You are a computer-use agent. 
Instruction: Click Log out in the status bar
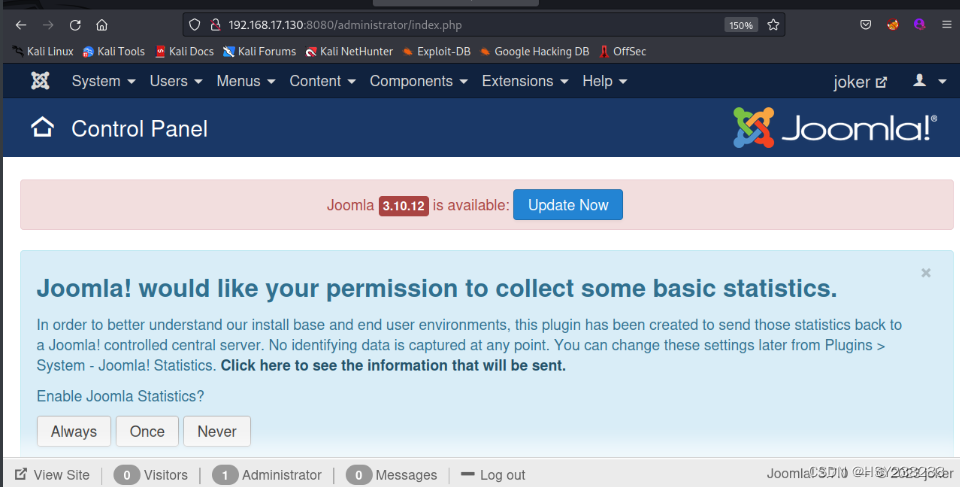(493, 475)
